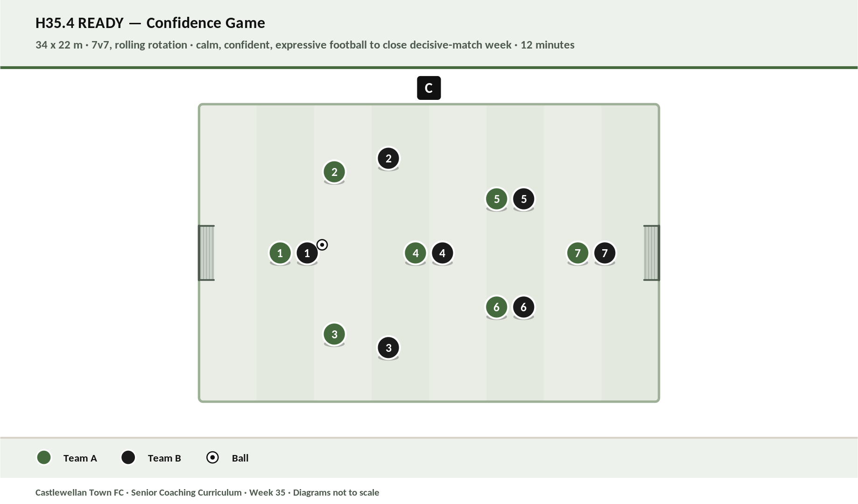Click green Team A player 2
This screenshot has width=858, height=504.
click(334, 172)
